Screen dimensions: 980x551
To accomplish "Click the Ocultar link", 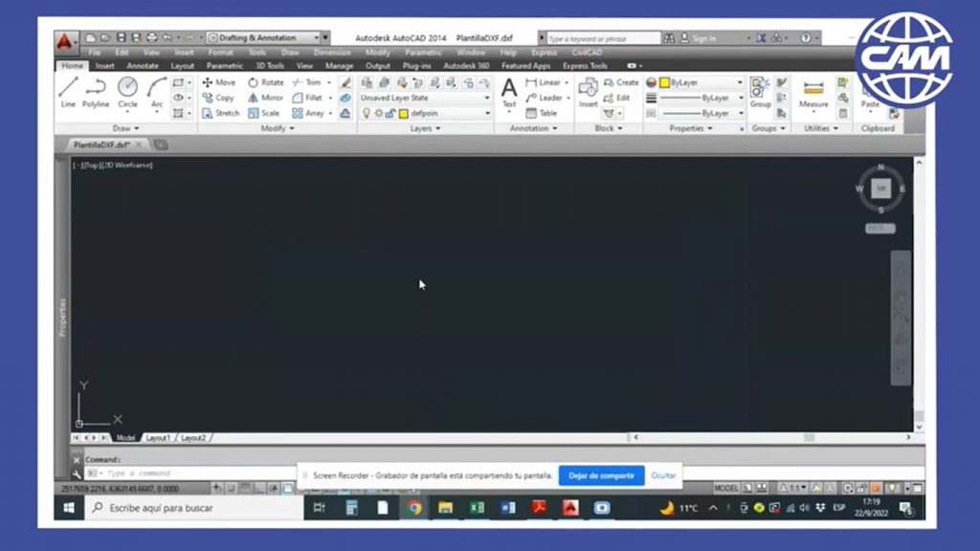I will 663,476.
